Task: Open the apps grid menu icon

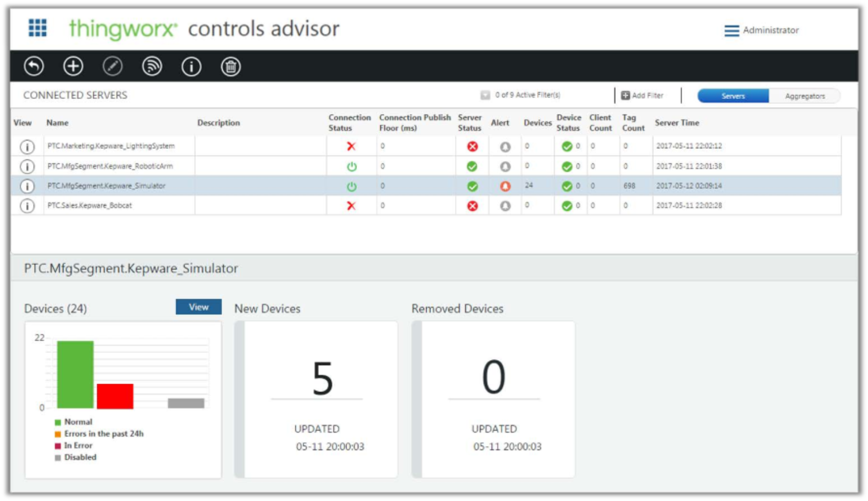Action: coord(37,27)
